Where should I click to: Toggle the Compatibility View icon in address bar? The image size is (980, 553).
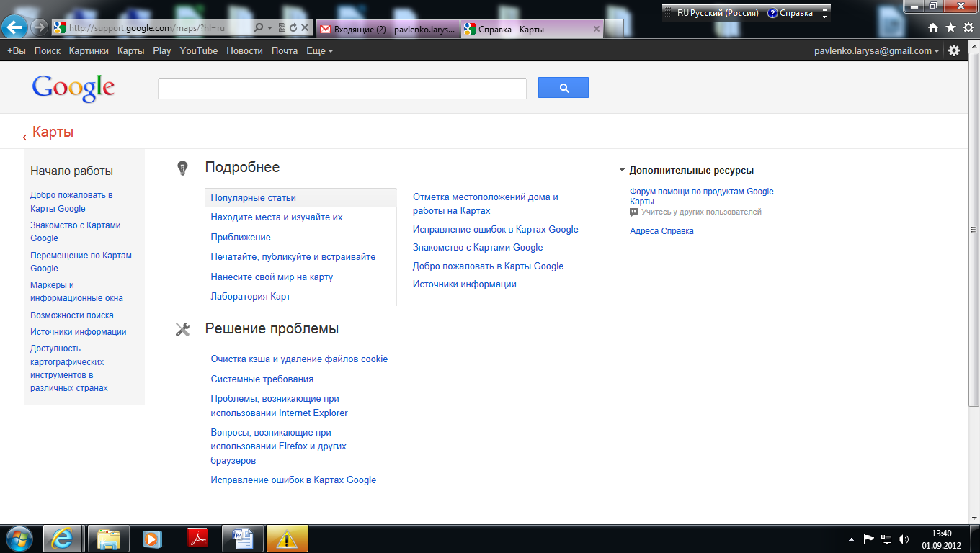click(x=282, y=28)
